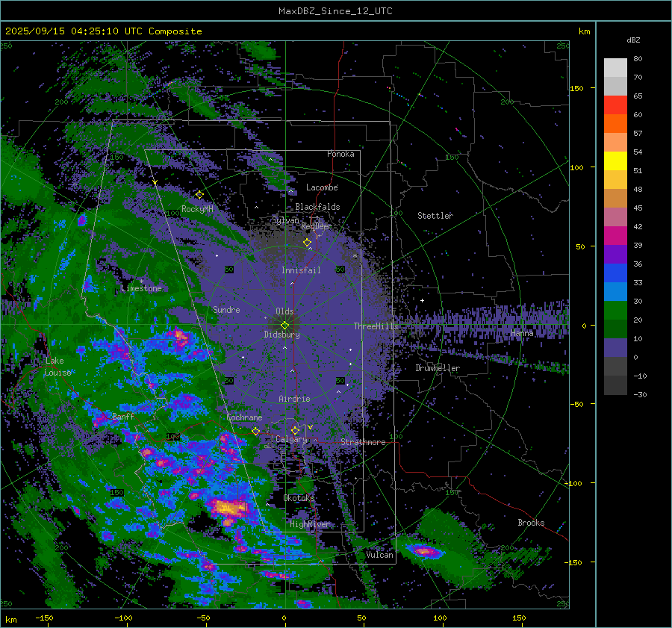
Task: Click the Calgary city label
Action: [x=291, y=439]
